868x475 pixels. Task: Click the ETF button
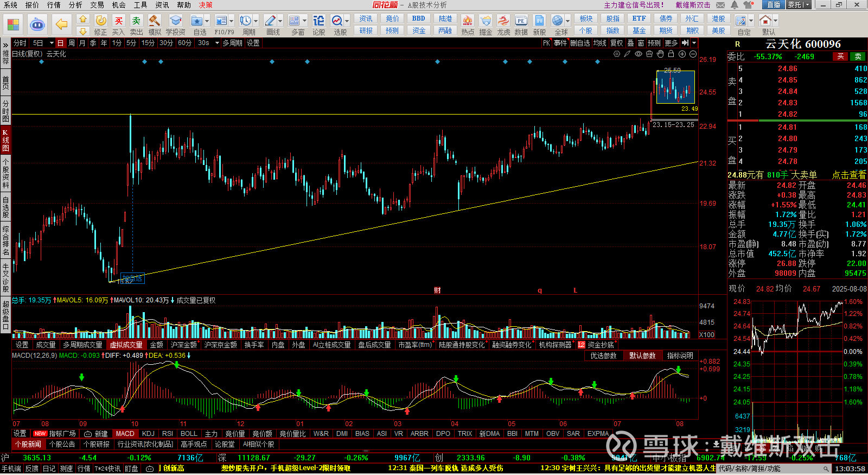(639, 18)
